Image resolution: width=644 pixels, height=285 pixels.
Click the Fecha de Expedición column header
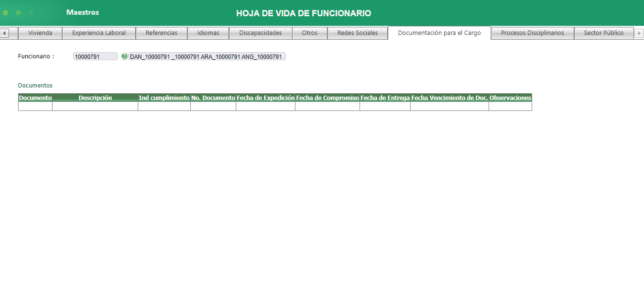265,98
